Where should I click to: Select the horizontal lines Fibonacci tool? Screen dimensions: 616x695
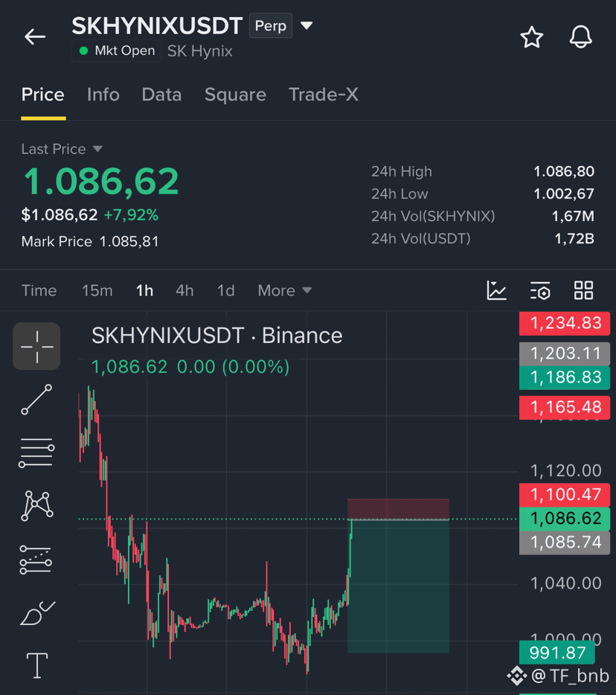pyautogui.click(x=36, y=452)
